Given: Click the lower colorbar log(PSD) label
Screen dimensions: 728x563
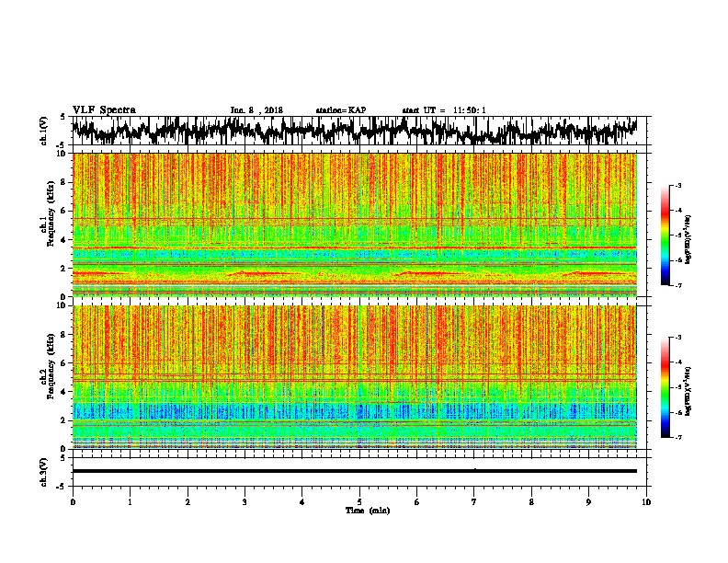Looking at the screenshot, I should [x=688, y=391].
